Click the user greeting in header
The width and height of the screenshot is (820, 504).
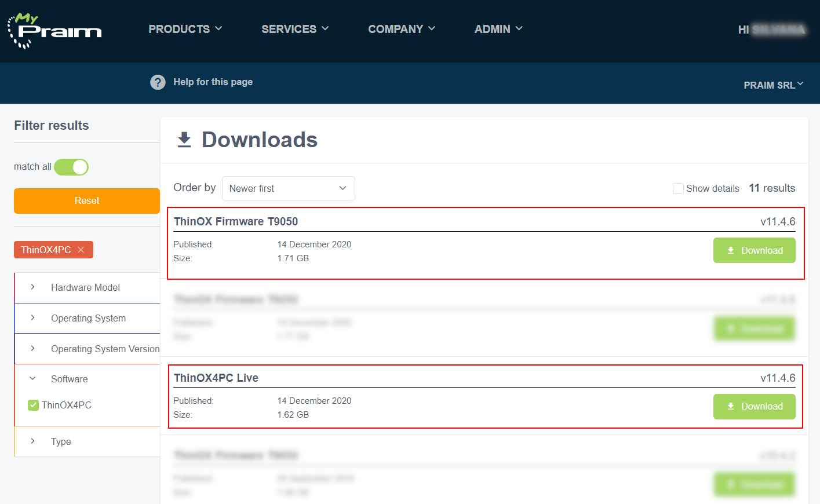click(771, 30)
